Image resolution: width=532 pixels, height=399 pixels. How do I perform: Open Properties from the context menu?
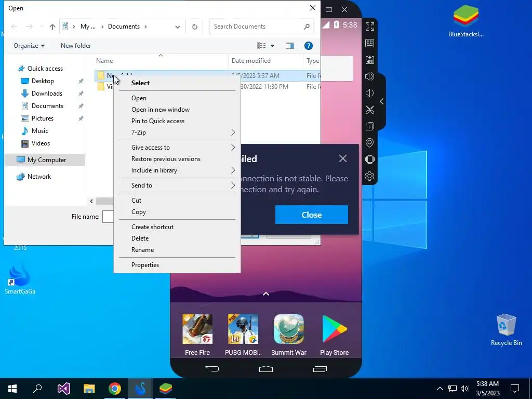pos(177,265)
